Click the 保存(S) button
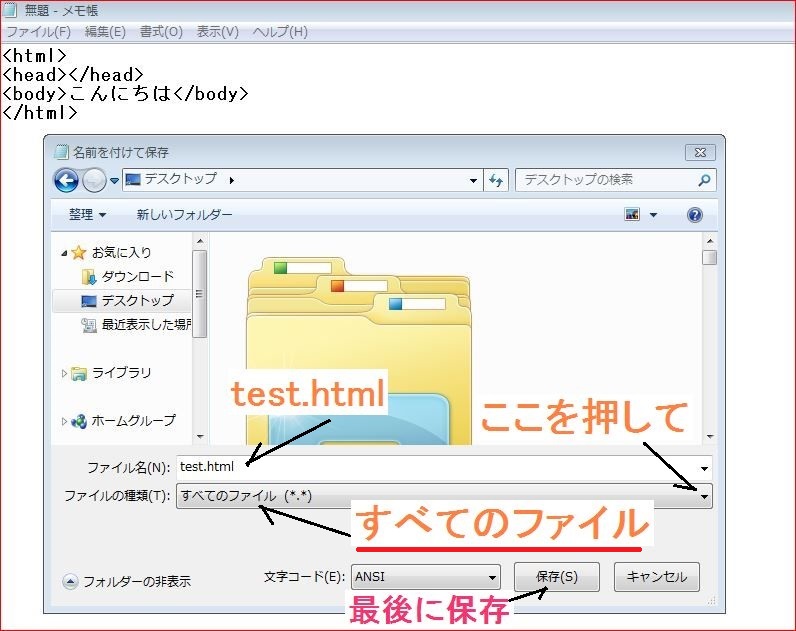This screenshot has height=631, width=796. [557, 577]
